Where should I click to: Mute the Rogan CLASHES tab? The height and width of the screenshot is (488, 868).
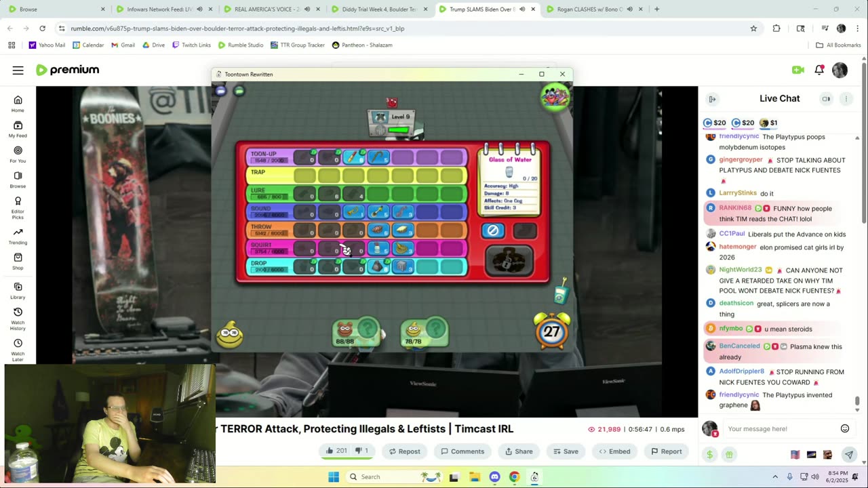(x=629, y=9)
